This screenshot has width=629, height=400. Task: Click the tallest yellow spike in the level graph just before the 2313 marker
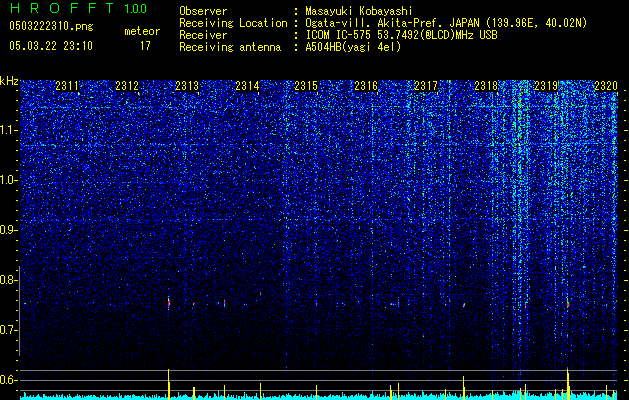(168, 384)
